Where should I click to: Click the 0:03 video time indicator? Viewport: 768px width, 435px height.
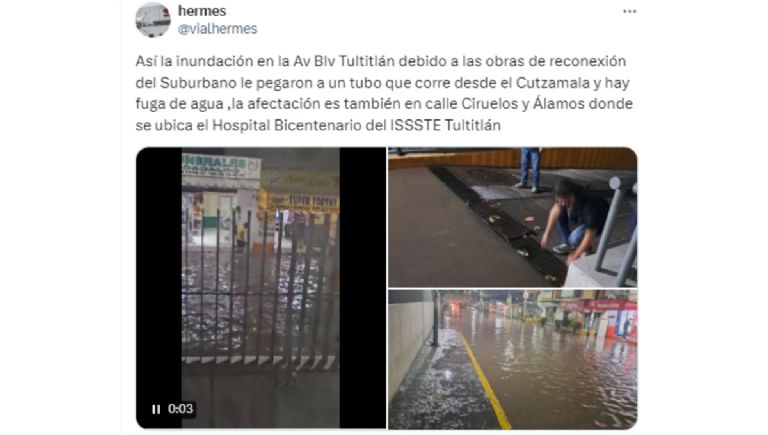[x=180, y=409]
